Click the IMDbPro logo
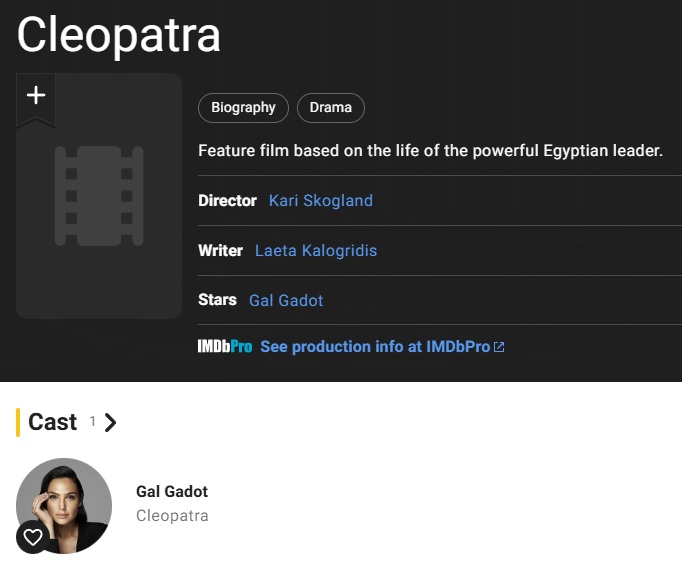This screenshot has height=578, width=682. click(225, 347)
